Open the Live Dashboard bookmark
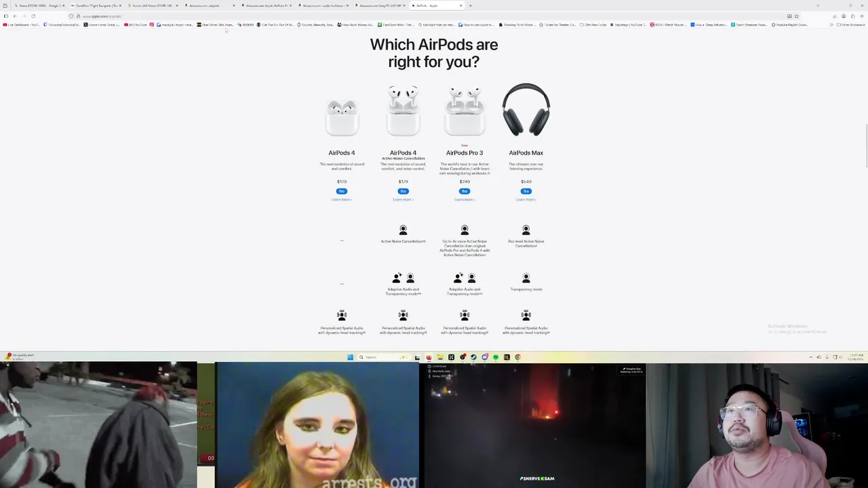Image resolution: width=868 pixels, height=488 pixels. tap(22, 24)
